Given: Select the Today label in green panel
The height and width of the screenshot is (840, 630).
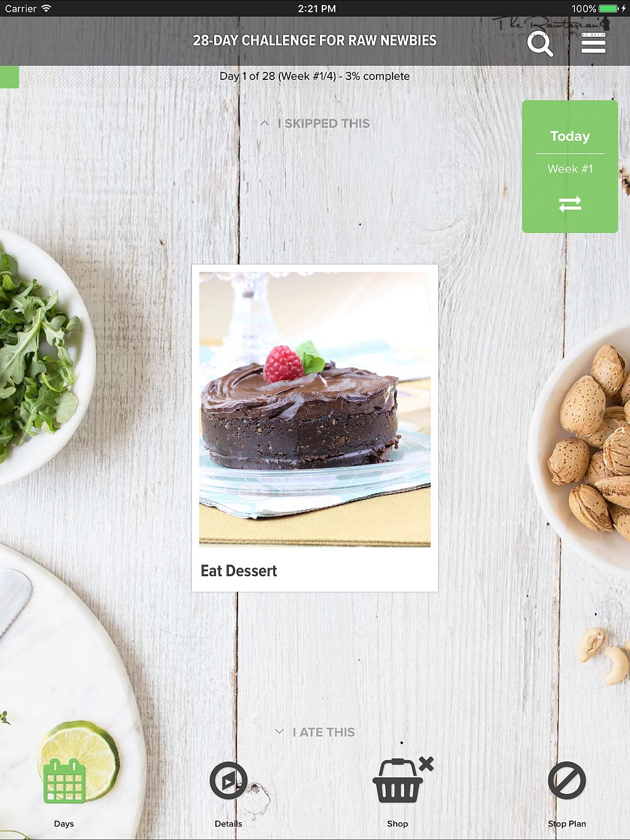Looking at the screenshot, I should 570,137.
